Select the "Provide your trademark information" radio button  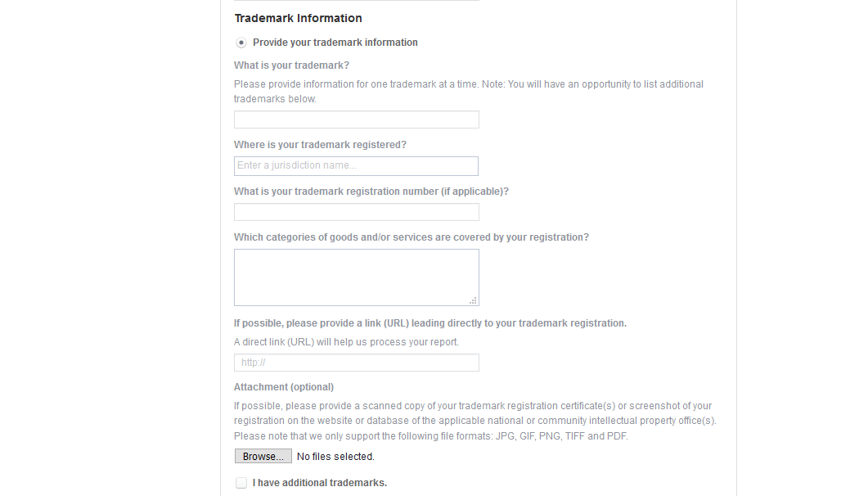click(241, 42)
